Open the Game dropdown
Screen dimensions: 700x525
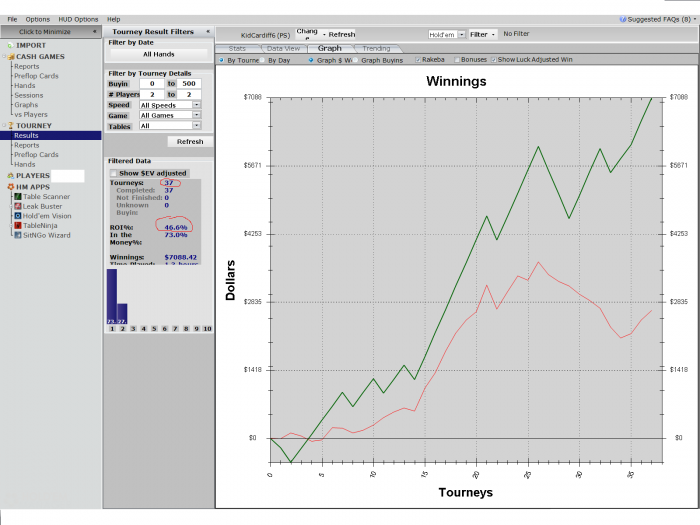[x=196, y=115]
